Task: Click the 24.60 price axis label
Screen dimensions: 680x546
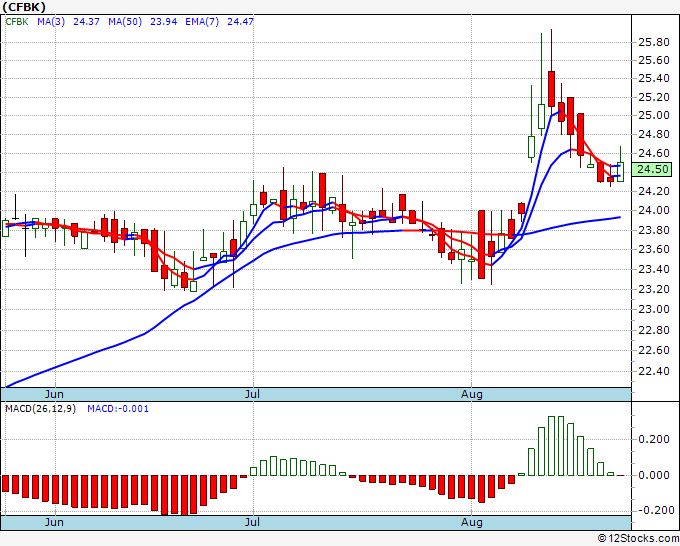Action: (654, 154)
